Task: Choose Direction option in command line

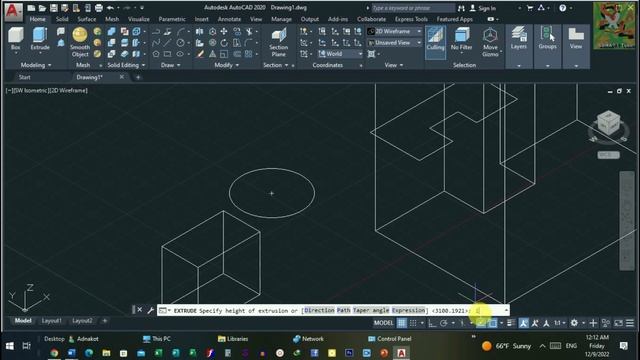Action: (x=319, y=311)
